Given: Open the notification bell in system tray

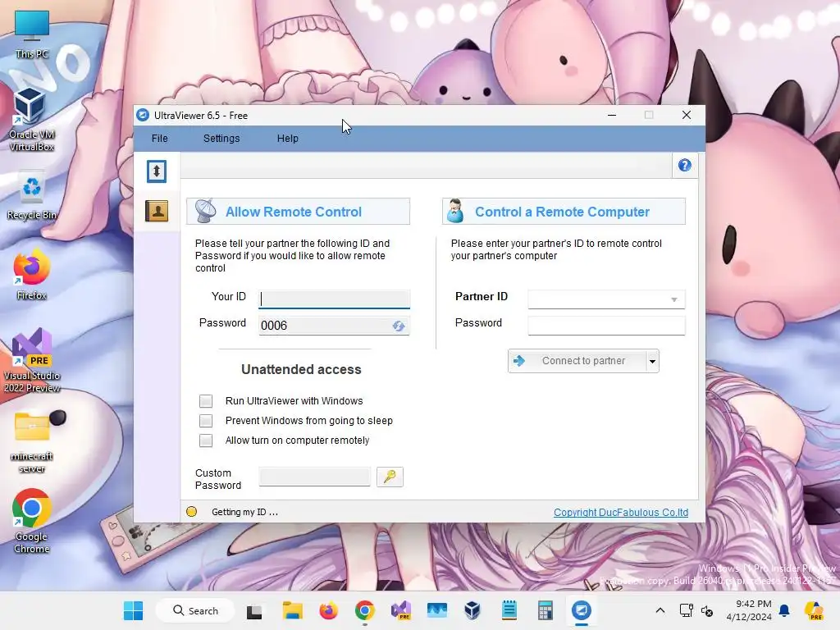Looking at the screenshot, I should 784,610.
